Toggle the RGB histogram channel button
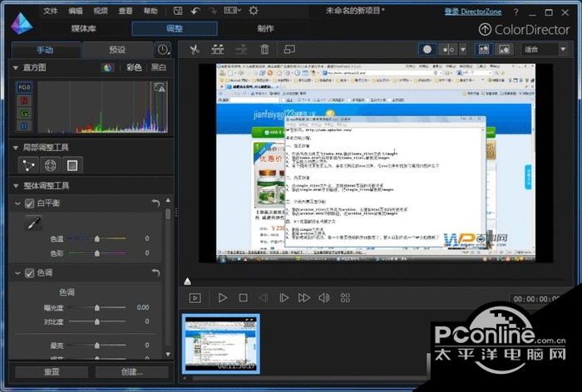 [22, 86]
